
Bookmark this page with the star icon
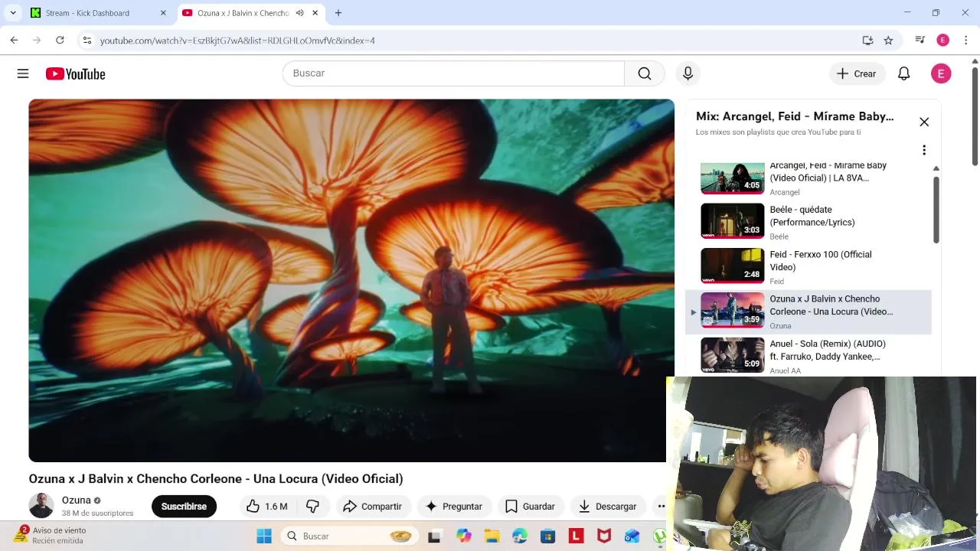pyautogui.click(x=888, y=41)
